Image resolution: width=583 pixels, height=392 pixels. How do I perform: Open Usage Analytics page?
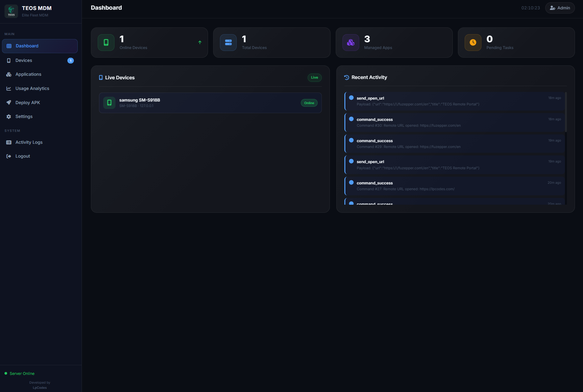[x=32, y=89]
